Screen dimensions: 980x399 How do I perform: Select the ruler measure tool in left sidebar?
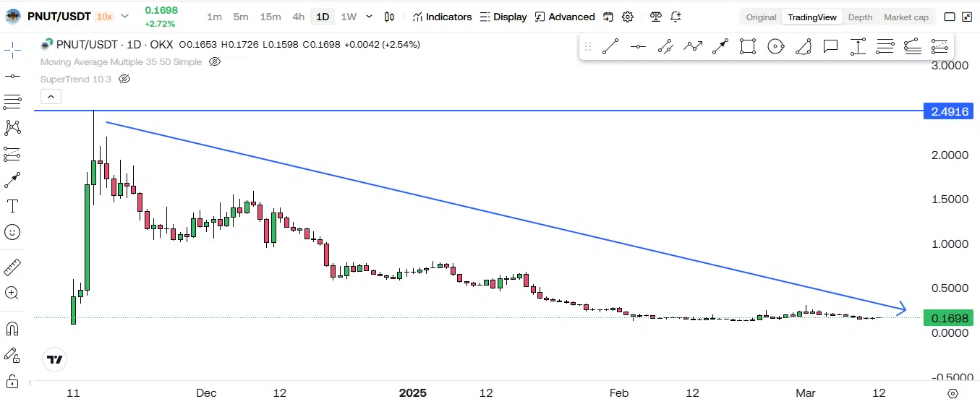point(12,267)
